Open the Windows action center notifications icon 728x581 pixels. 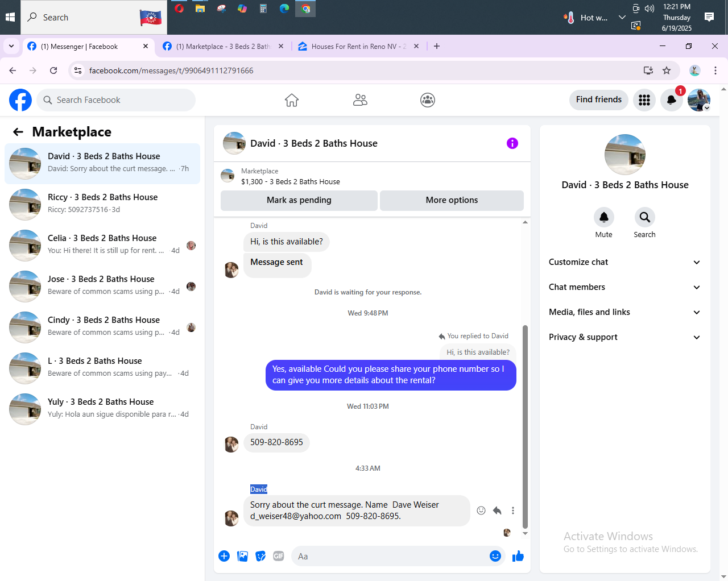pos(709,17)
